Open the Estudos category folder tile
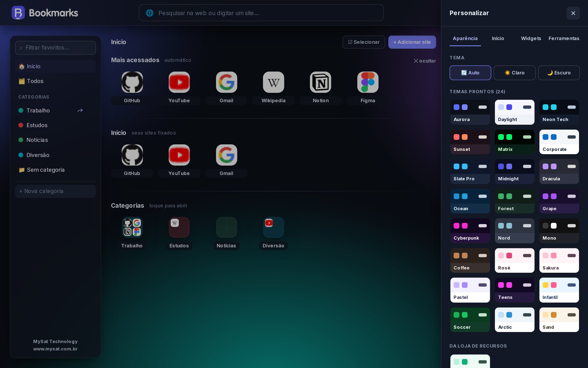 (179, 227)
